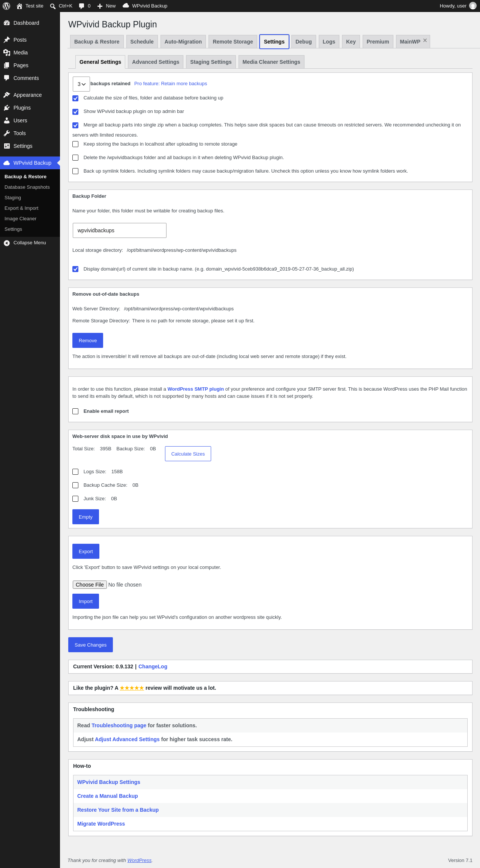Open the Dashboard gauge icon
This screenshot has height=868, width=480.
coord(7,23)
